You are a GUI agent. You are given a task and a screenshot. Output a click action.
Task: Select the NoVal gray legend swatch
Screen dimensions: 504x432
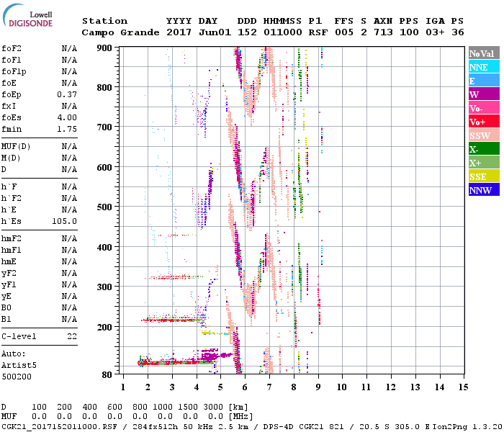pyautogui.click(x=484, y=53)
